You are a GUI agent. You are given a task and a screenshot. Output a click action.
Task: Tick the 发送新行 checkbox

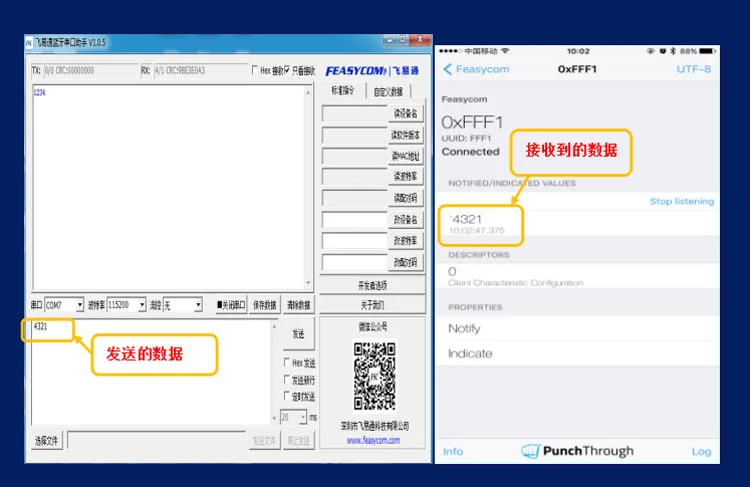pos(287,379)
